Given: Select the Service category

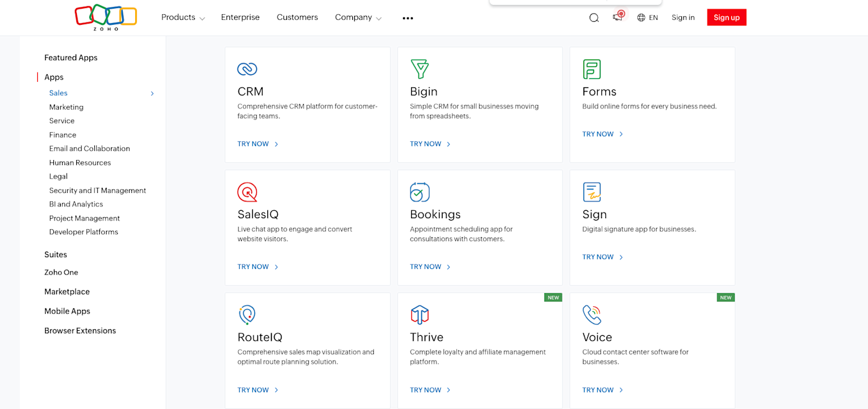Looking at the screenshot, I should [x=62, y=121].
